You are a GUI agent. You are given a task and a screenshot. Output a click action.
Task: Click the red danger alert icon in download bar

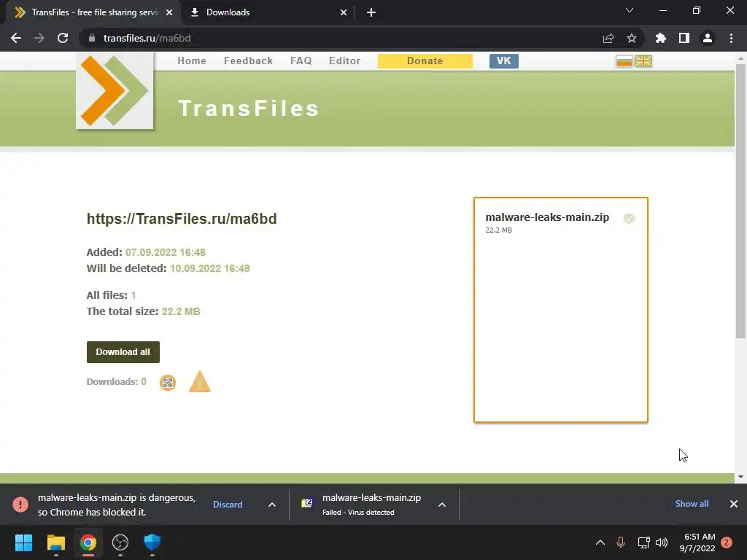click(20, 505)
